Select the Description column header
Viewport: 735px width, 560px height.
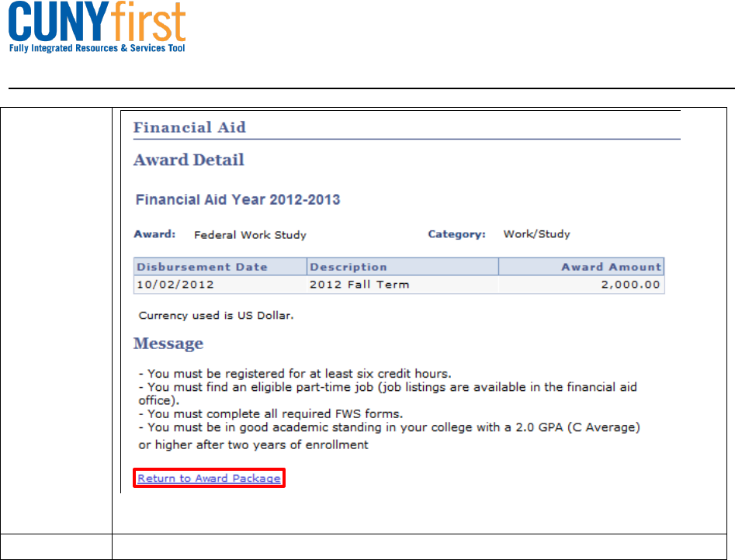coord(403,267)
